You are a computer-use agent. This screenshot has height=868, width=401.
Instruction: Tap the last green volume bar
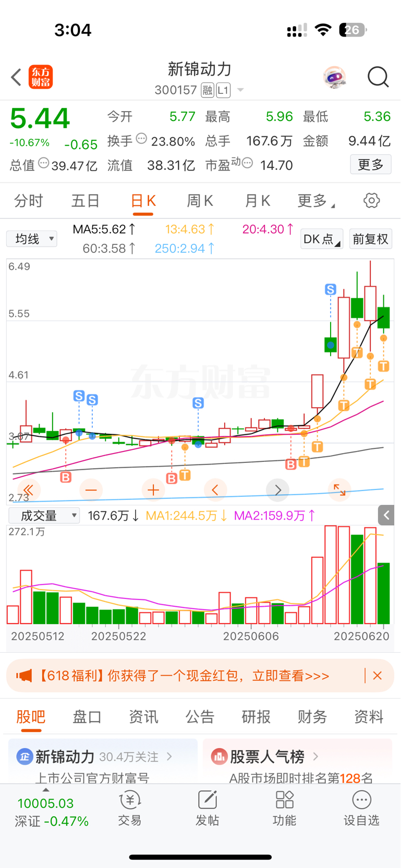point(383,593)
